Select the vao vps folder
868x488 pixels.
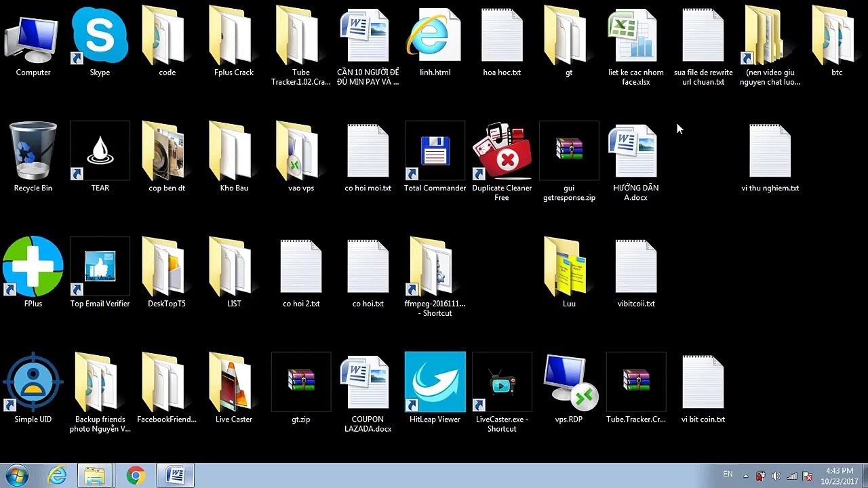(x=301, y=157)
